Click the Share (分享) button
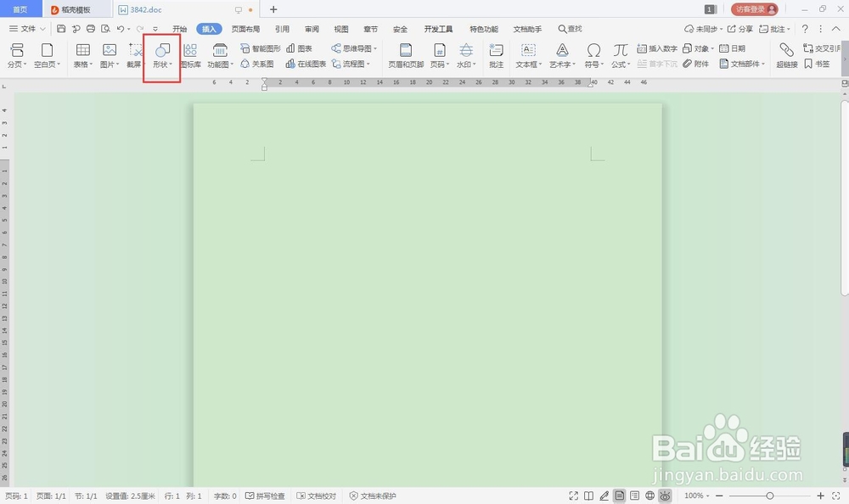 point(740,29)
